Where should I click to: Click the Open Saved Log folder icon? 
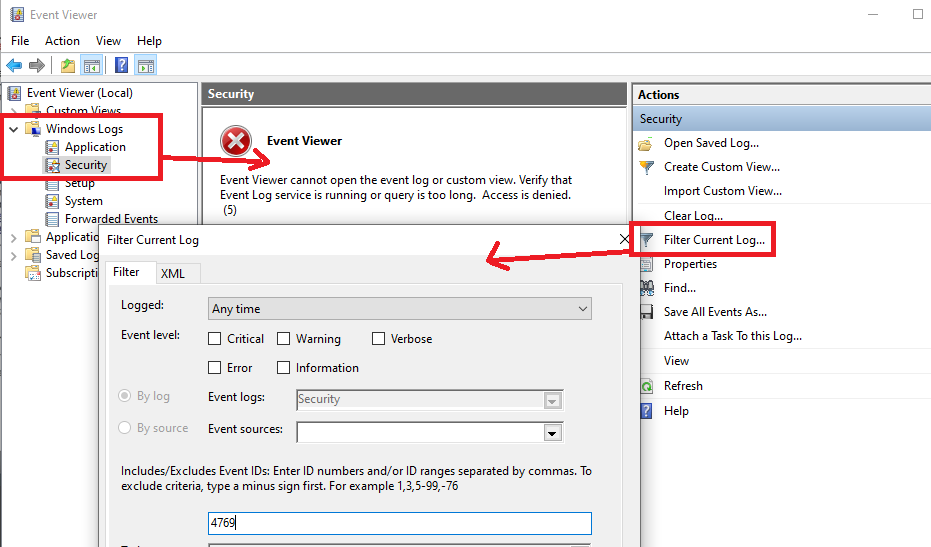click(646, 143)
